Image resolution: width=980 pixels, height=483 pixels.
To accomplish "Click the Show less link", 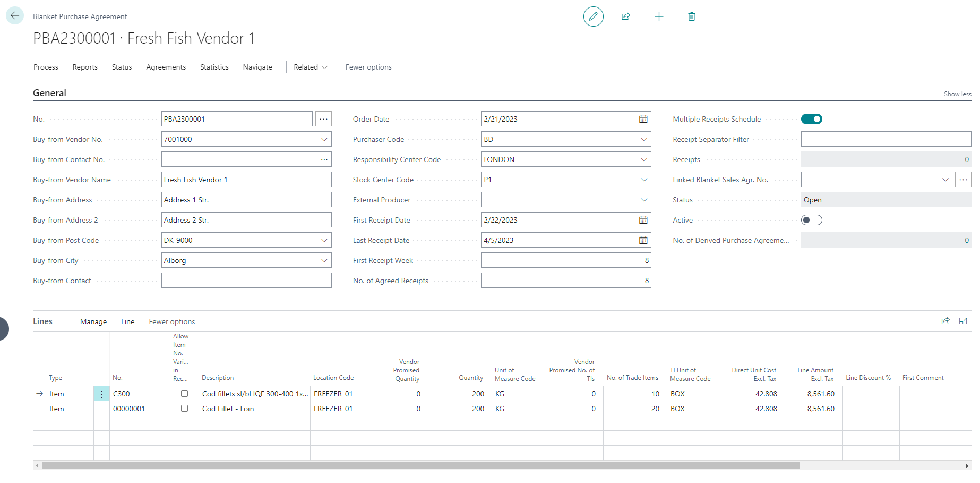I will [957, 94].
